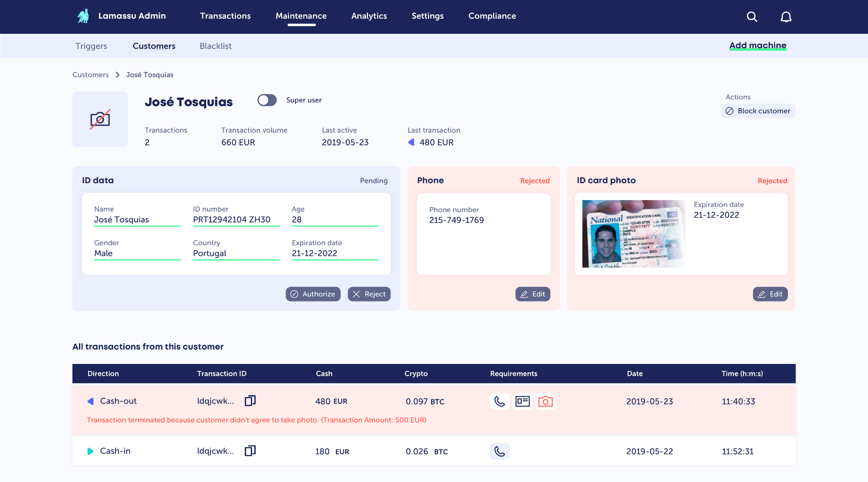868x482 pixels.
Task: Open the ID card photo thumbnail
Action: [633, 234]
